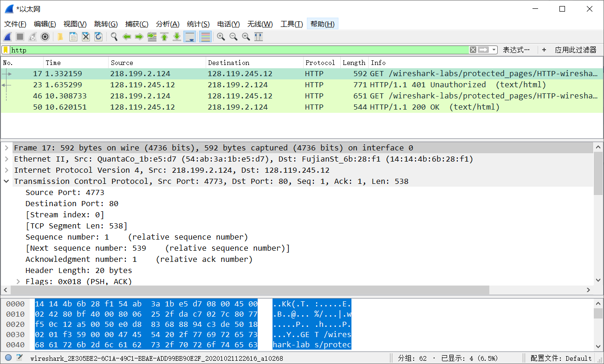604x364 pixels.
Task: Open a capture file with the folder icon
Action: [60, 37]
